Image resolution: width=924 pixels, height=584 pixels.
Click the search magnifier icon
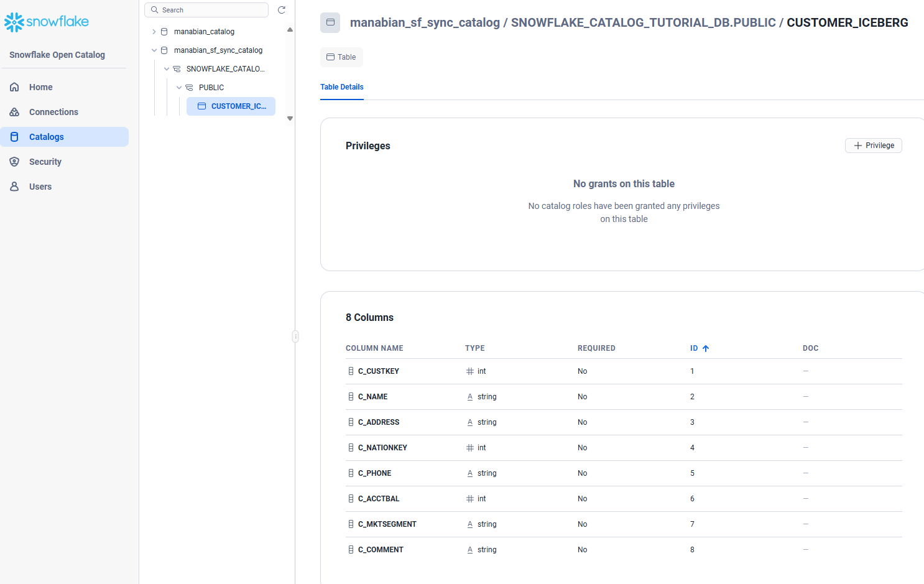[155, 10]
